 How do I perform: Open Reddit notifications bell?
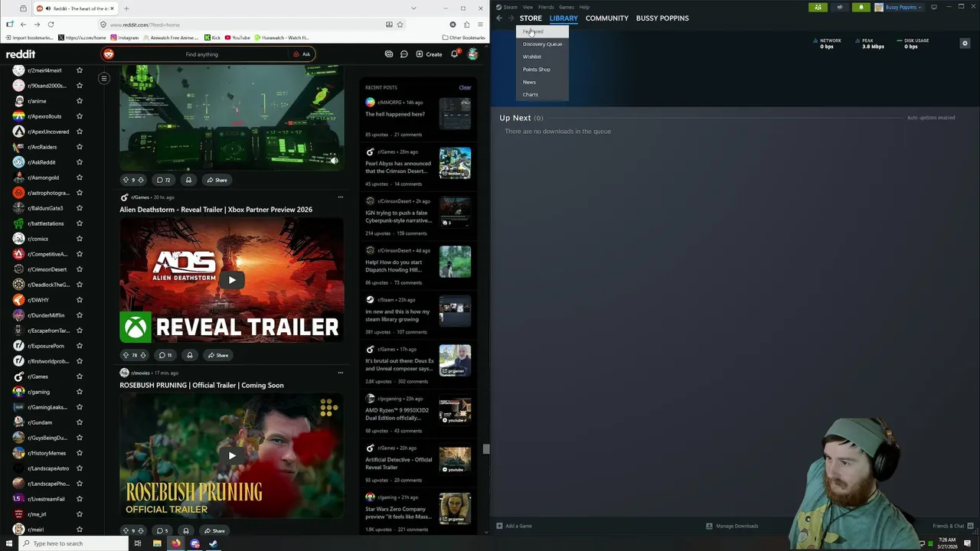click(x=455, y=54)
